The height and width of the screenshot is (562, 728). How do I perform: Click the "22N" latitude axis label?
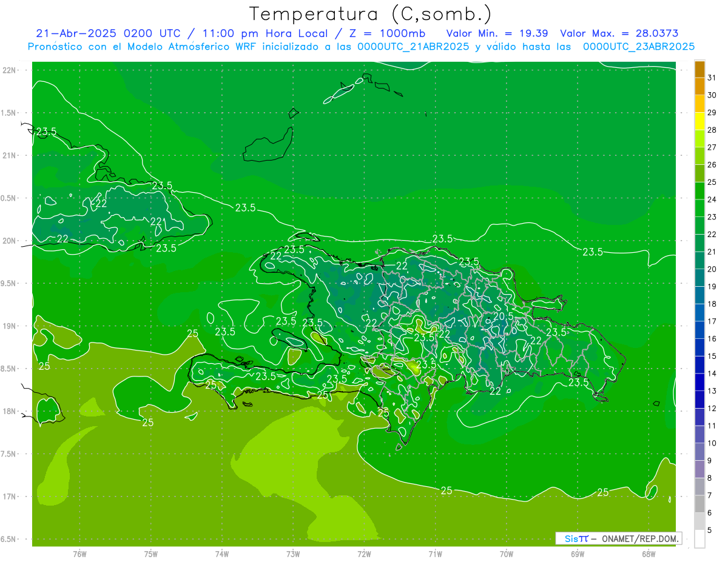click(10, 70)
